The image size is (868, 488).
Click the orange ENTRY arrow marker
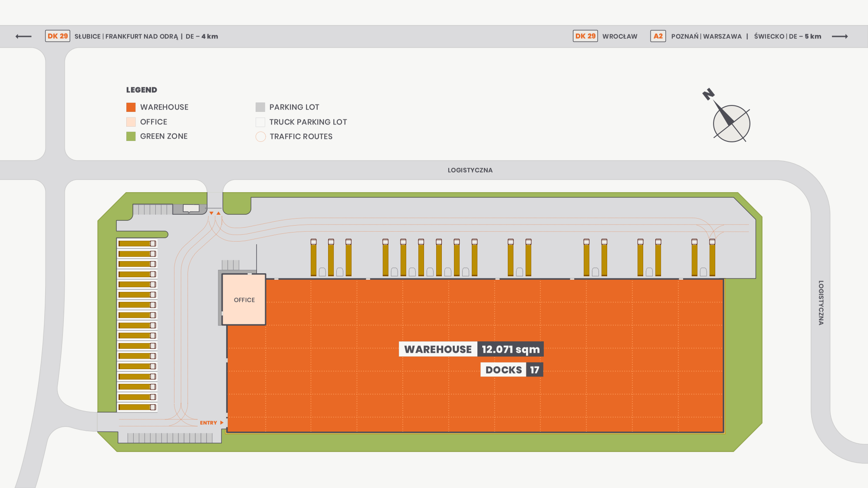tap(222, 422)
